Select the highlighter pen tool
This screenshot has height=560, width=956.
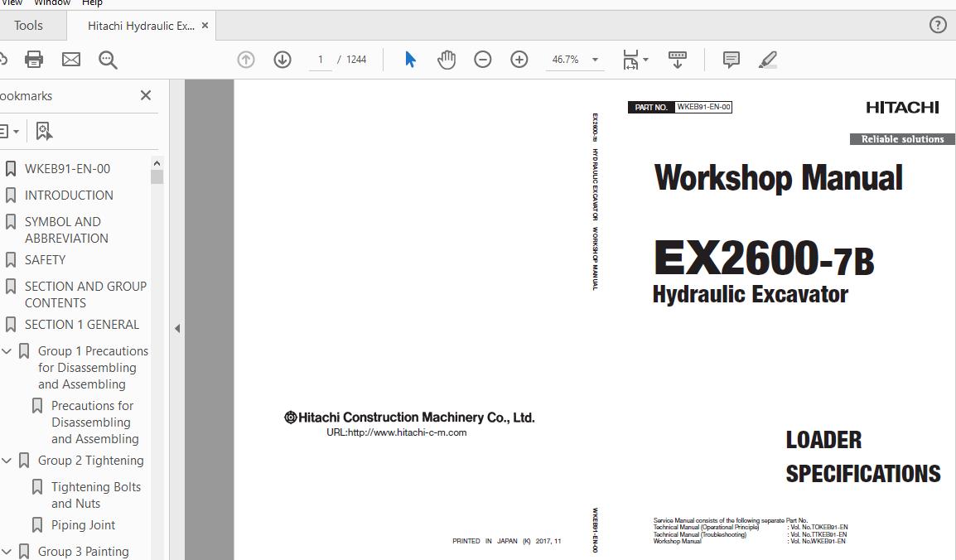pyautogui.click(x=768, y=60)
